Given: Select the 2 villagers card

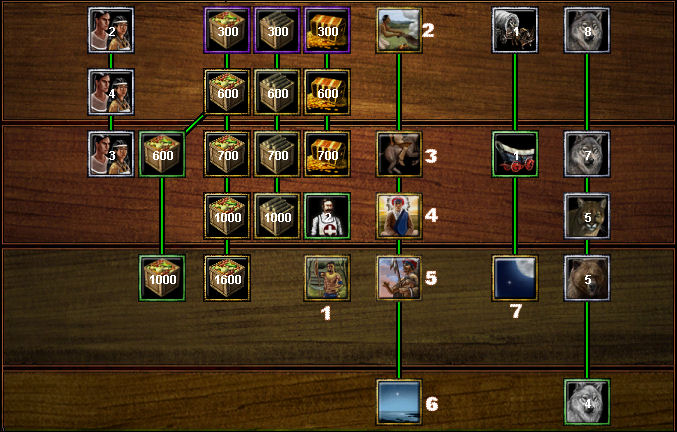Looking at the screenshot, I should (x=111, y=30).
